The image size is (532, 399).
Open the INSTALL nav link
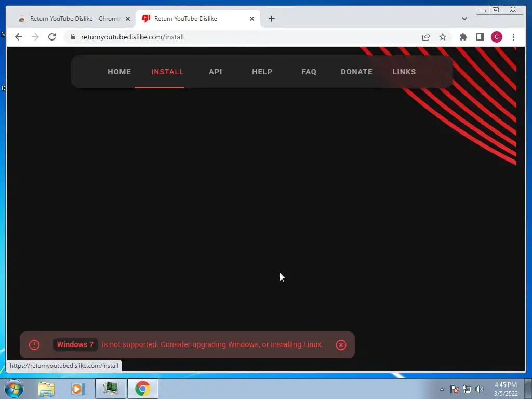click(167, 72)
